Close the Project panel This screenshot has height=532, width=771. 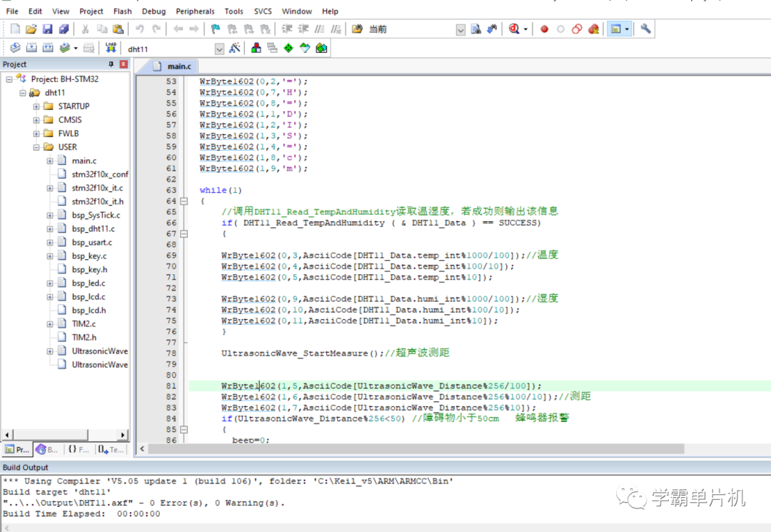pyautogui.click(x=124, y=64)
